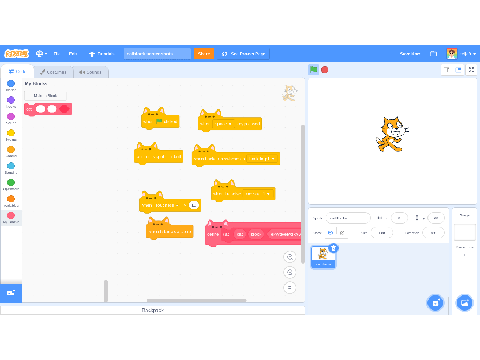Select the purple Looks category
480x360 pixels.
click(11, 102)
